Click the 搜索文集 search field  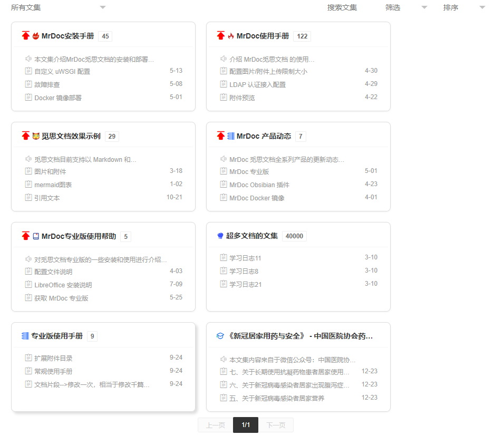coord(342,7)
